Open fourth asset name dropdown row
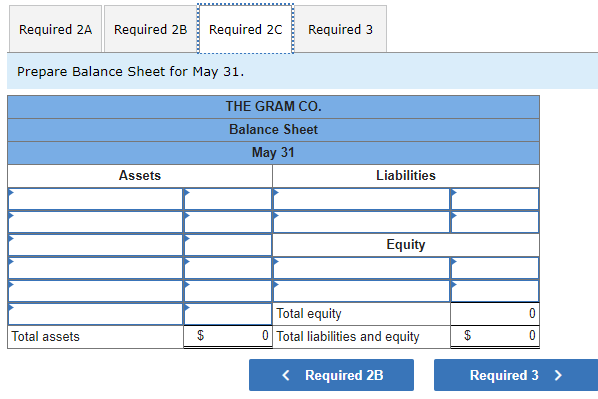 (x=95, y=268)
